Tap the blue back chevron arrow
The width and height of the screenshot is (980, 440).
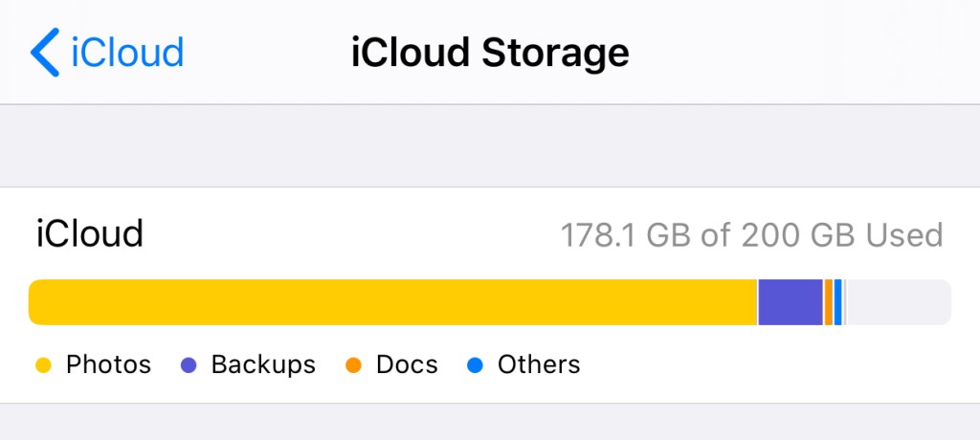(44, 52)
